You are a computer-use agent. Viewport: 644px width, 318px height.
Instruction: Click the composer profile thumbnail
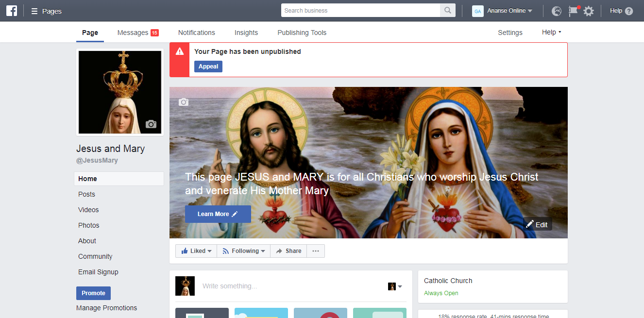(x=185, y=286)
